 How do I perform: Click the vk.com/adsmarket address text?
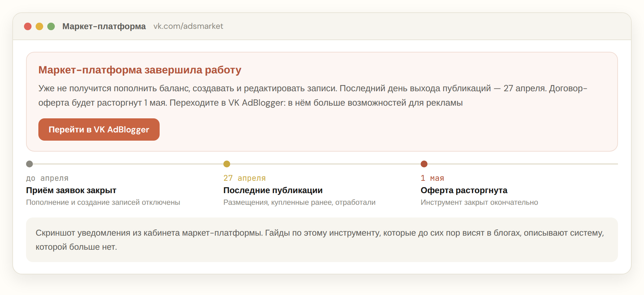pos(188,26)
